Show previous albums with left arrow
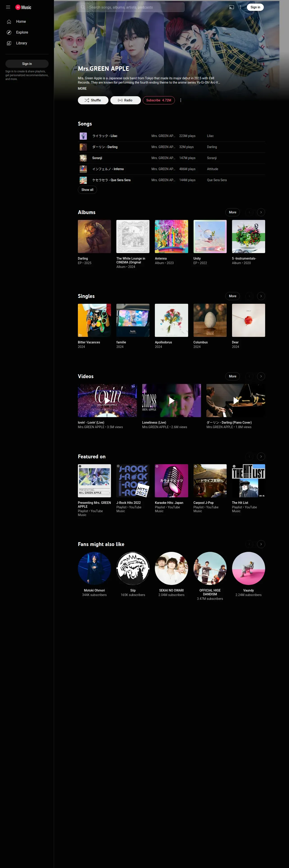 click(x=249, y=212)
